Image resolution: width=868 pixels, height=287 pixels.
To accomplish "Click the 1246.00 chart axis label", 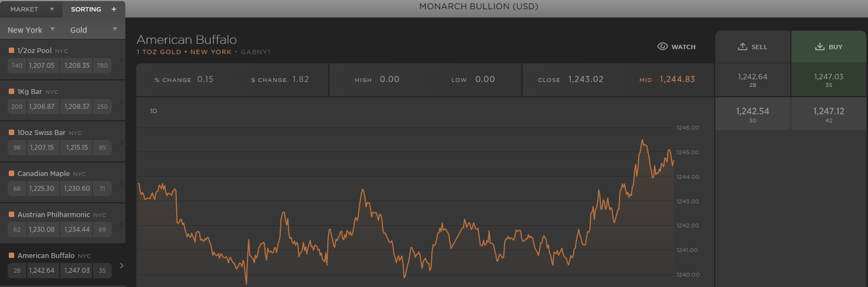I will 688,128.
